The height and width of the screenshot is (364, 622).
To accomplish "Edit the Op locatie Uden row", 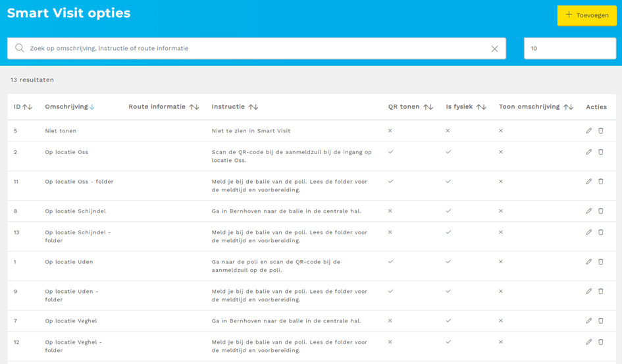I will click(588, 262).
